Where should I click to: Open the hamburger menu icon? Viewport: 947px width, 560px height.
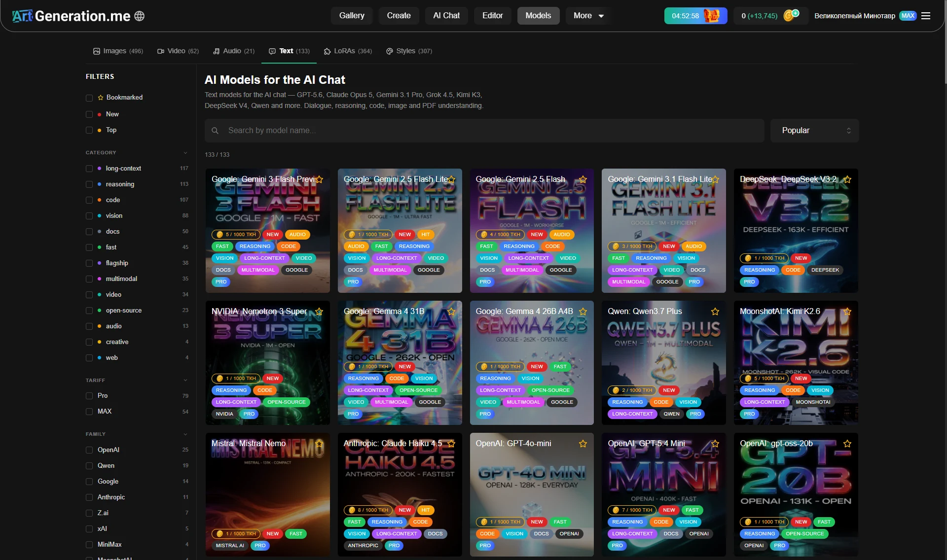point(926,16)
